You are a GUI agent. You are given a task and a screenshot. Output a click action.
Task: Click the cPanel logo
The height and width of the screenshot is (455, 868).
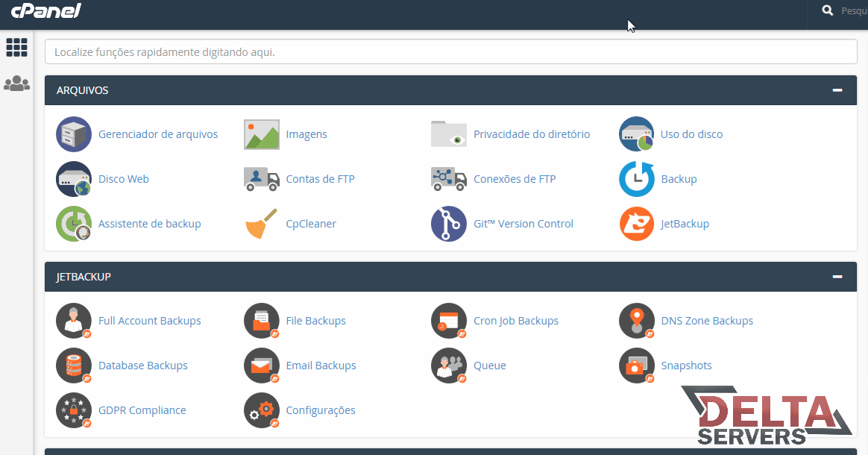point(46,11)
